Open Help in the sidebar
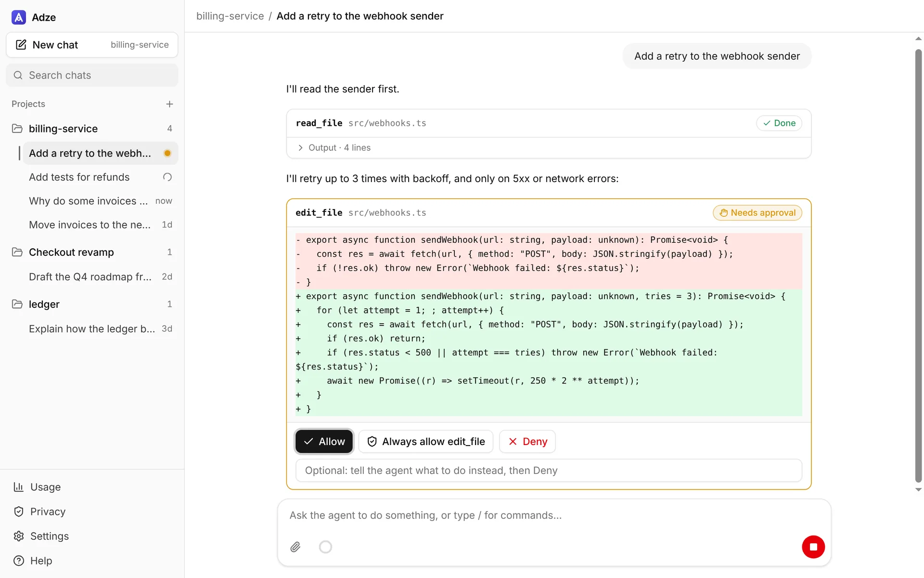This screenshot has width=924, height=578. click(92, 561)
